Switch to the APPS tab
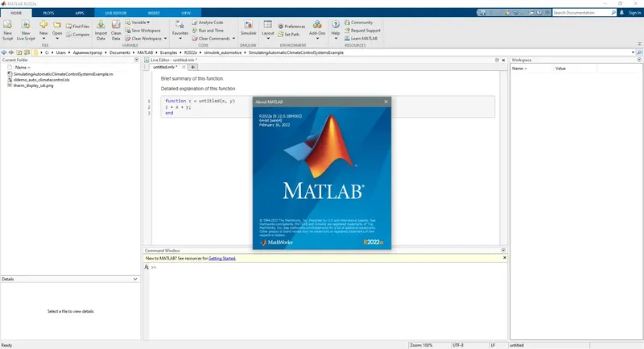This screenshot has width=644, height=349. coord(79,13)
